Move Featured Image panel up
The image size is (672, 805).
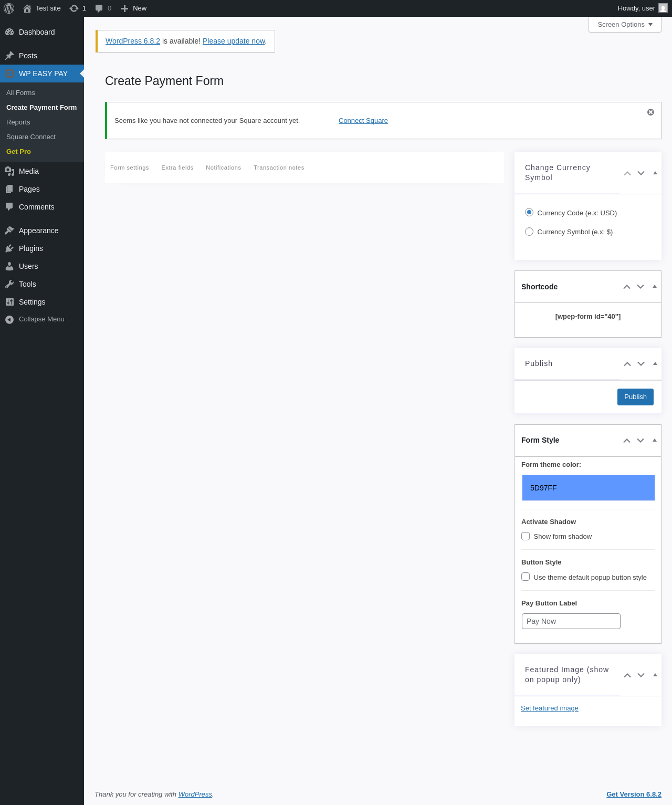627,675
